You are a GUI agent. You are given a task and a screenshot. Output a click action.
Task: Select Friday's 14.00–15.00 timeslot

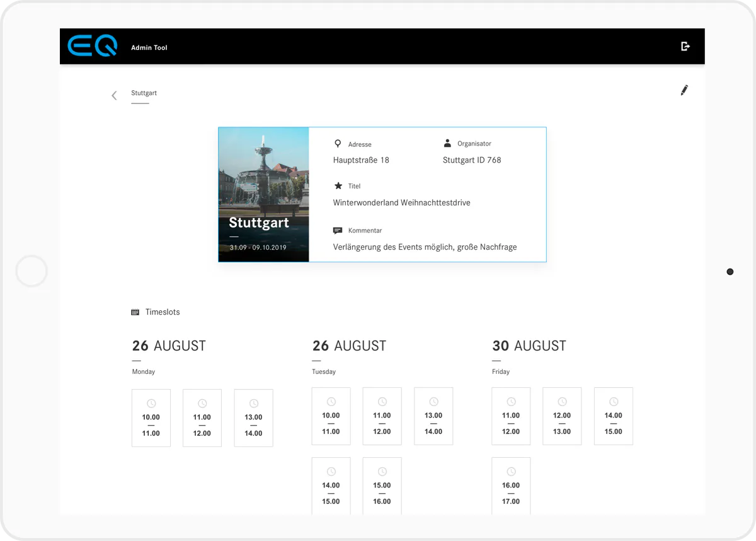point(614,416)
